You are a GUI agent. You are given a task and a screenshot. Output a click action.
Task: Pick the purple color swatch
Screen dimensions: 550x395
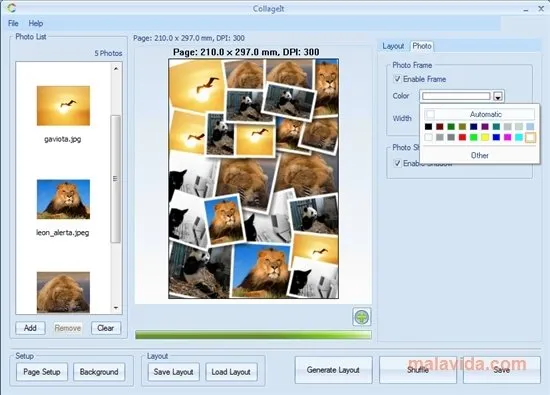(x=485, y=127)
